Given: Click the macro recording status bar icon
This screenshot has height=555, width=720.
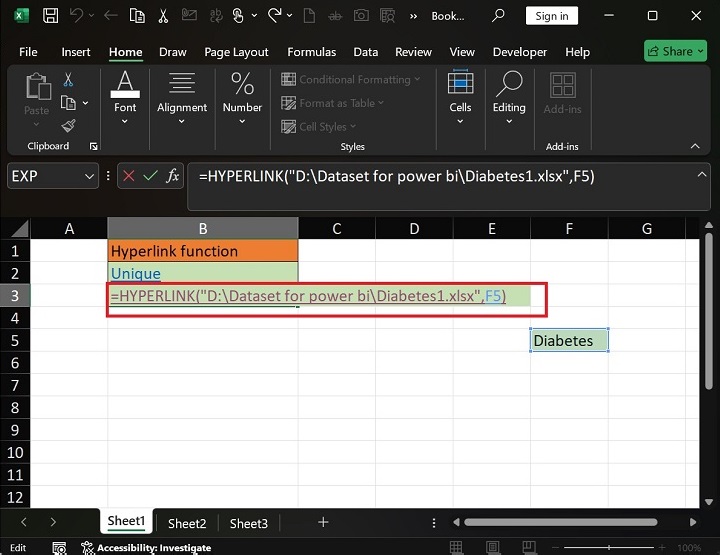Looking at the screenshot, I should point(60,548).
